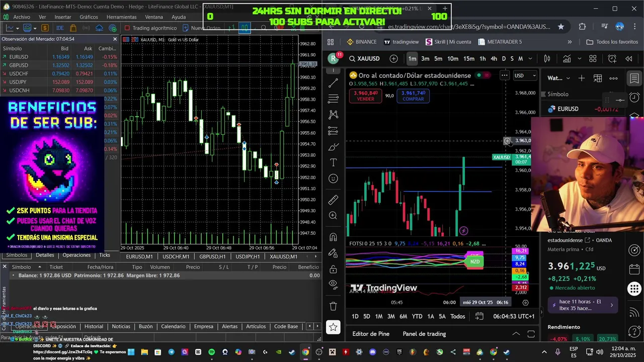
Task: Open the USD currency dropdown on price scale
Action: point(525,75)
